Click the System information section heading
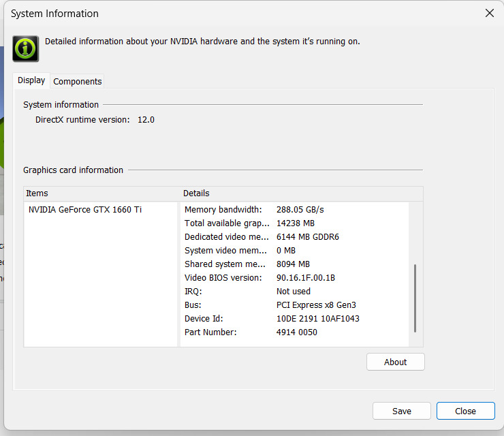This screenshot has height=436, width=504. click(x=61, y=105)
